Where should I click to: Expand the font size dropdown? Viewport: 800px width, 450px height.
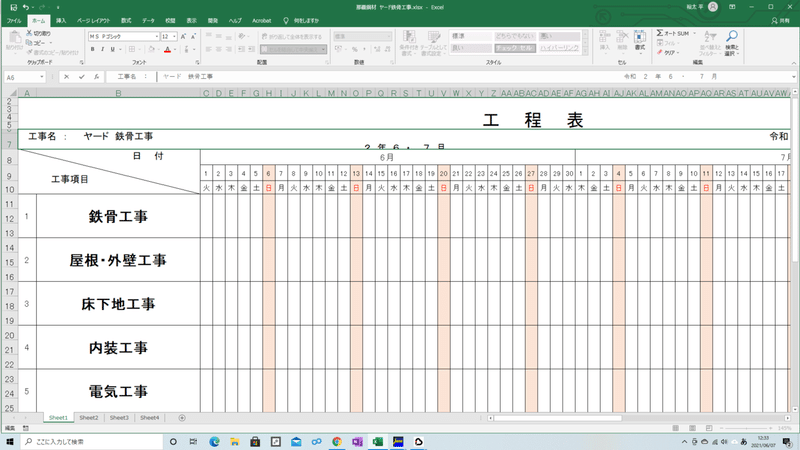point(174,37)
